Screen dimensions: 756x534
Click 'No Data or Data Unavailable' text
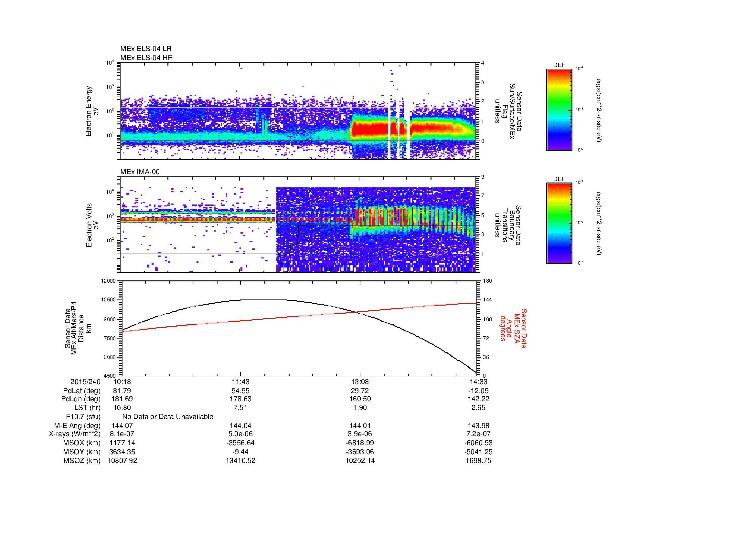coord(168,417)
